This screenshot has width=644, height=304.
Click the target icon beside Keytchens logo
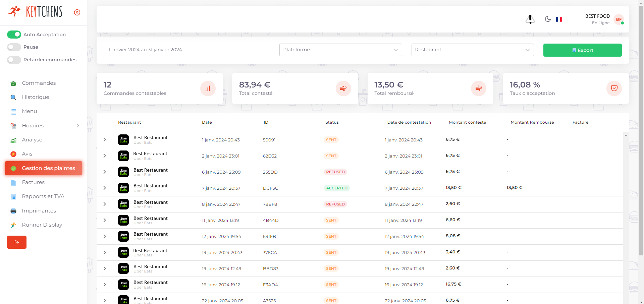(x=77, y=12)
